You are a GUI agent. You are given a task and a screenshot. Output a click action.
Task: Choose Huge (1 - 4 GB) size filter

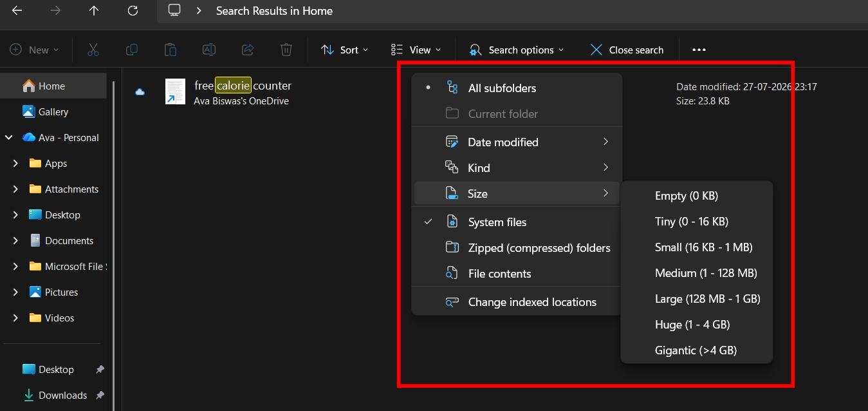tap(697, 325)
